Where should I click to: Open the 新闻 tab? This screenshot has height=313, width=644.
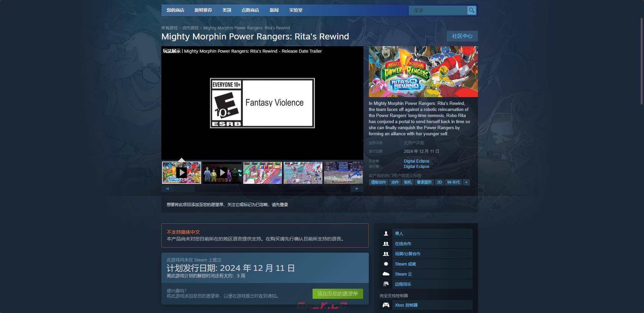[274, 10]
